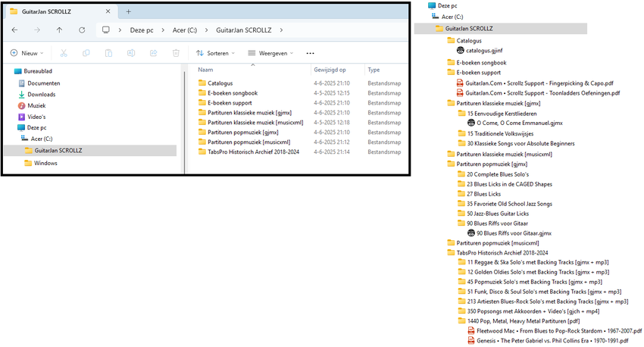Click PDF icon of Fingerpicking & Capo.pdf
This screenshot has height=347, width=644.
point(460,83)
